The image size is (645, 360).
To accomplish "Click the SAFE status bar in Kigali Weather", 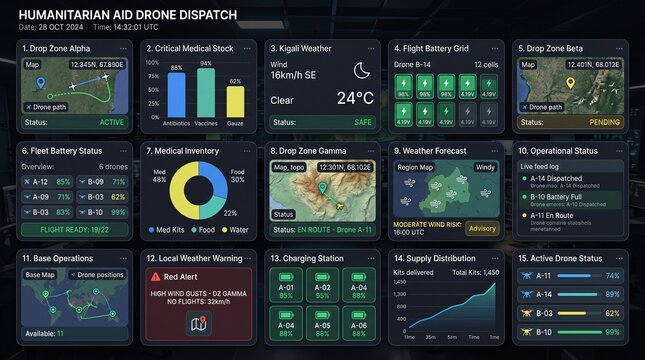I will coord(322,122).
